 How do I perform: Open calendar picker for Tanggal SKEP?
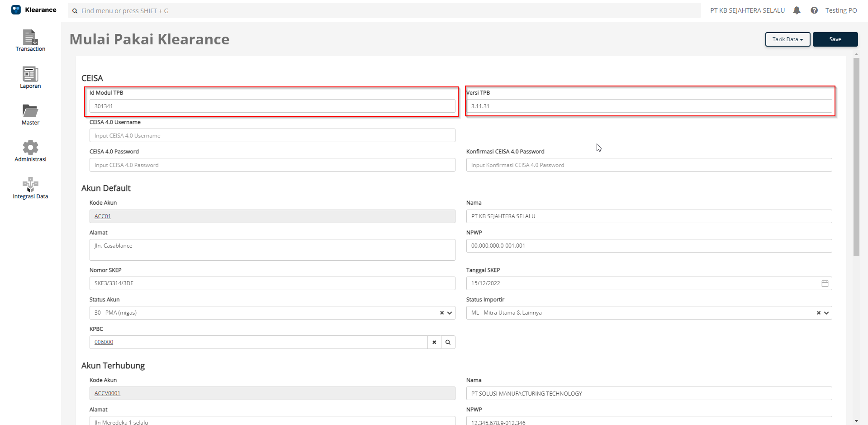point(825,283)
